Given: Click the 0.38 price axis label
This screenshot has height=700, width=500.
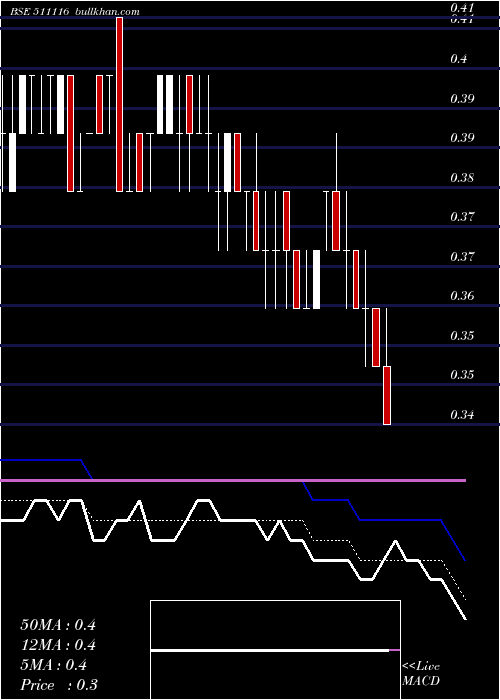Looking at the screenshot, I should pyautogui.click(x=462, y=178).
